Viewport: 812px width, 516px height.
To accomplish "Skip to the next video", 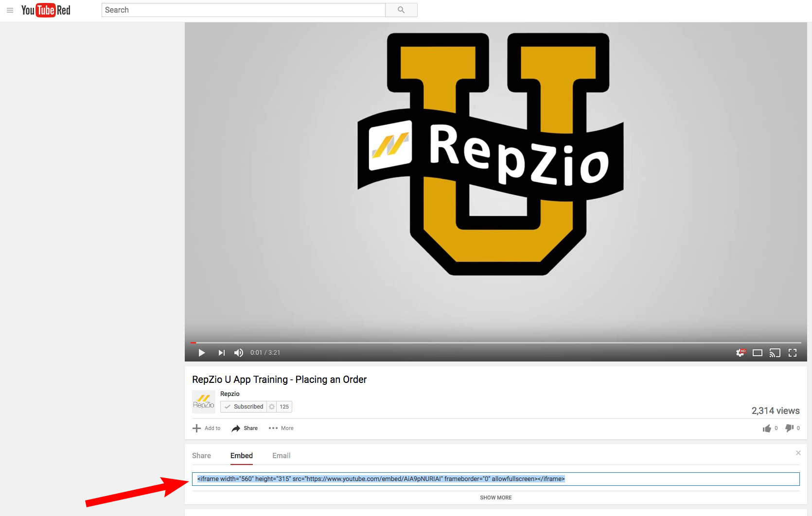I will tap(221, 353).
